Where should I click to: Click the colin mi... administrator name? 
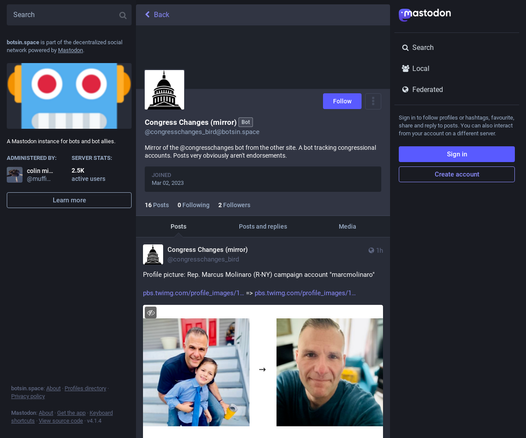(40, 171)
